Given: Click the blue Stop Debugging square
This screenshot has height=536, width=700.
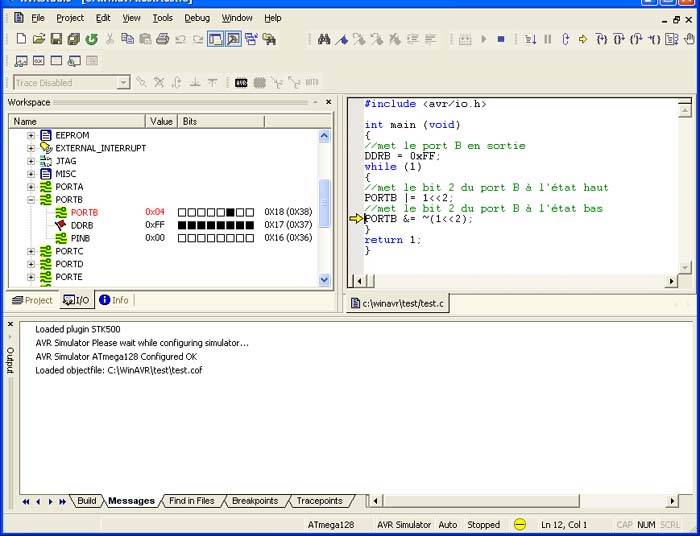Looking at the screenshot, I should [501, 39].
